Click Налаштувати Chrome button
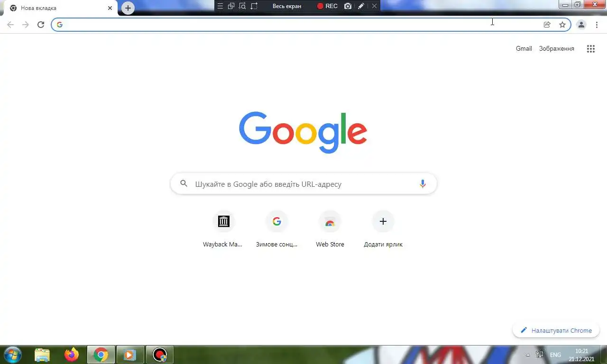This screenshot has height=364, width=607. [x=556, y=330]
